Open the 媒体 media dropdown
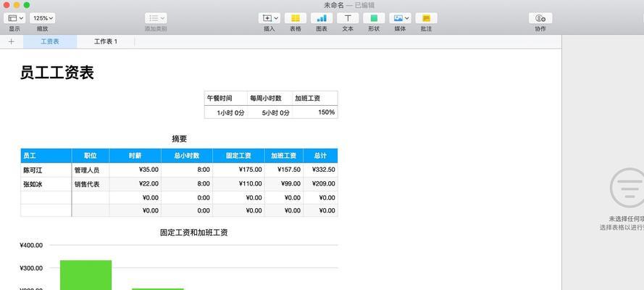The width and height of the screenshot is (644, 290). pyautogui.click(x=400, y=18)
